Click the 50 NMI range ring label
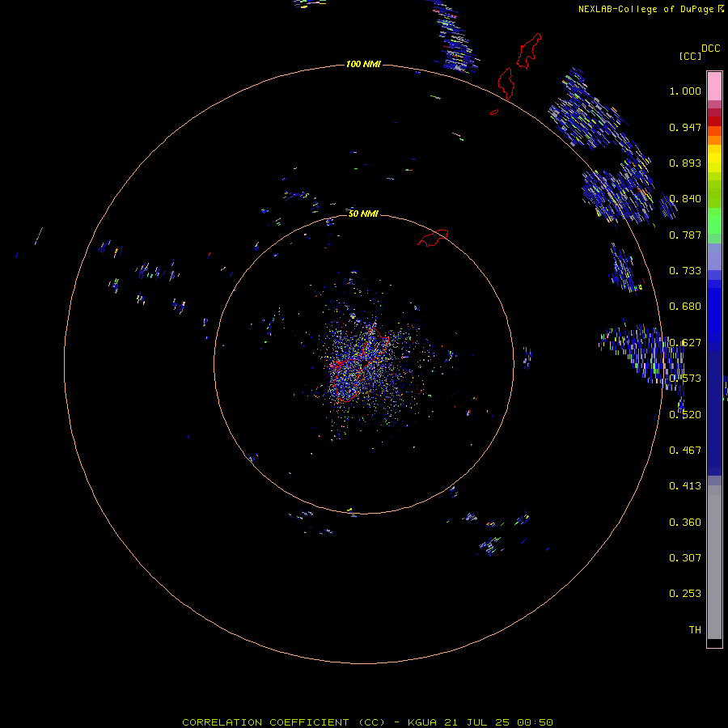The width and height of the screenshot is (728, 728). (363, 214)
